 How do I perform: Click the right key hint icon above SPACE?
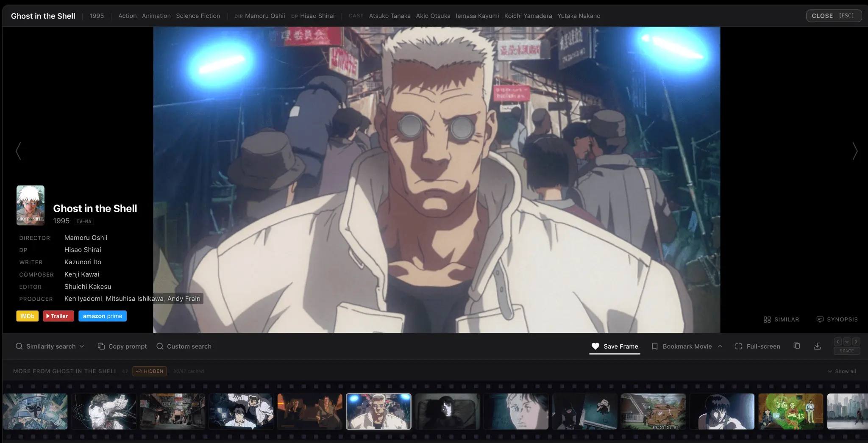[856, 341]
